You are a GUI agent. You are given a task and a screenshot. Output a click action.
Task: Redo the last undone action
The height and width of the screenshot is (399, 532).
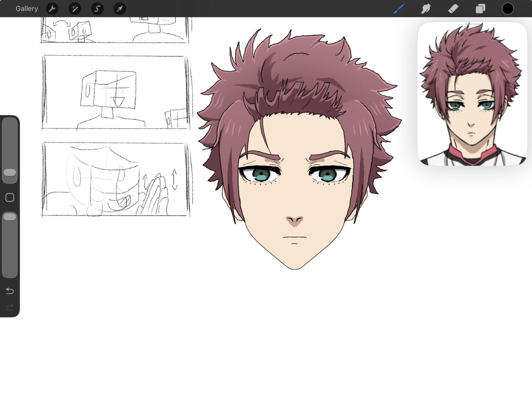10,307
